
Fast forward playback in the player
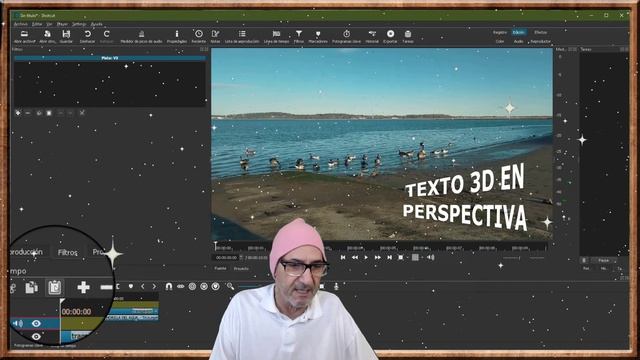(x=378, y=258)
